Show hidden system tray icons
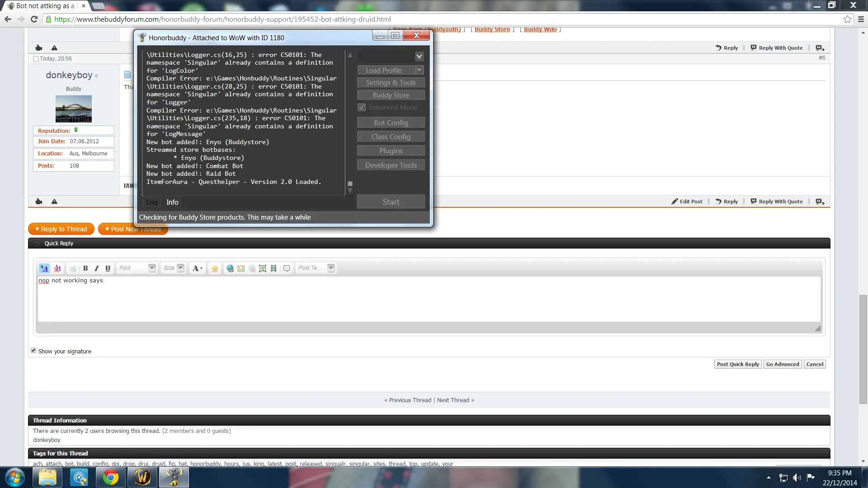Image resolution: width=868 pixels, height=488 pixels. click(x=769, y=478)
